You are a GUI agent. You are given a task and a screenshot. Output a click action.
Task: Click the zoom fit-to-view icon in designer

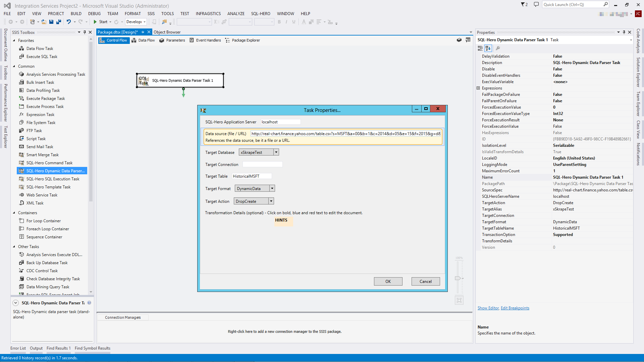click(x=459, y=300)
